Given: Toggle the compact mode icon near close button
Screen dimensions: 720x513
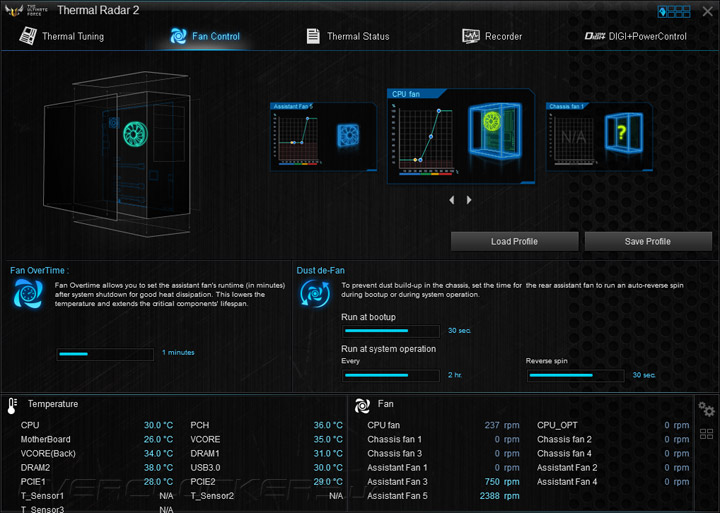Looking at the screenshot, I should [674, 11].
